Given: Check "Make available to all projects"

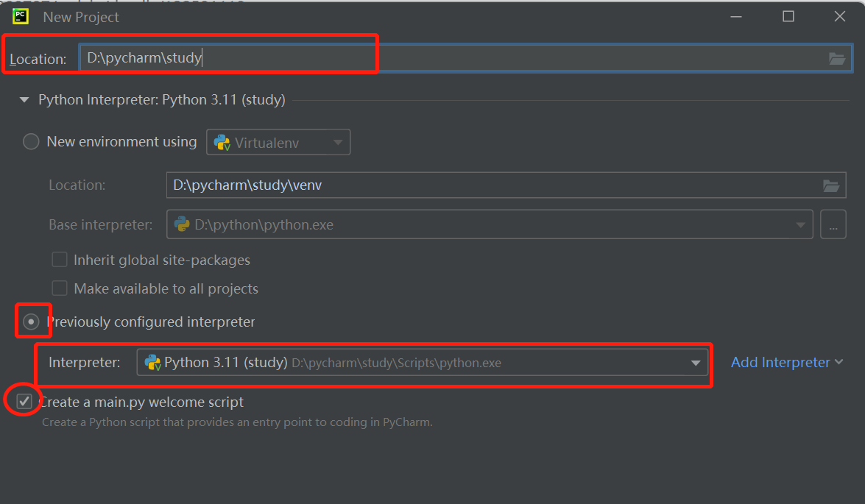Looking at the screenshot, I should pos(60,288).
